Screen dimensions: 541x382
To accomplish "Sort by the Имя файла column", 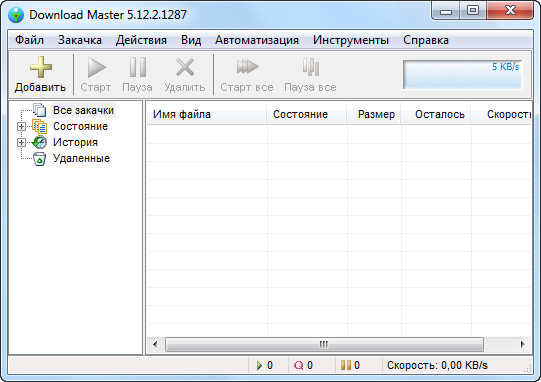I will pyautogui.click(x=206, y=114).
